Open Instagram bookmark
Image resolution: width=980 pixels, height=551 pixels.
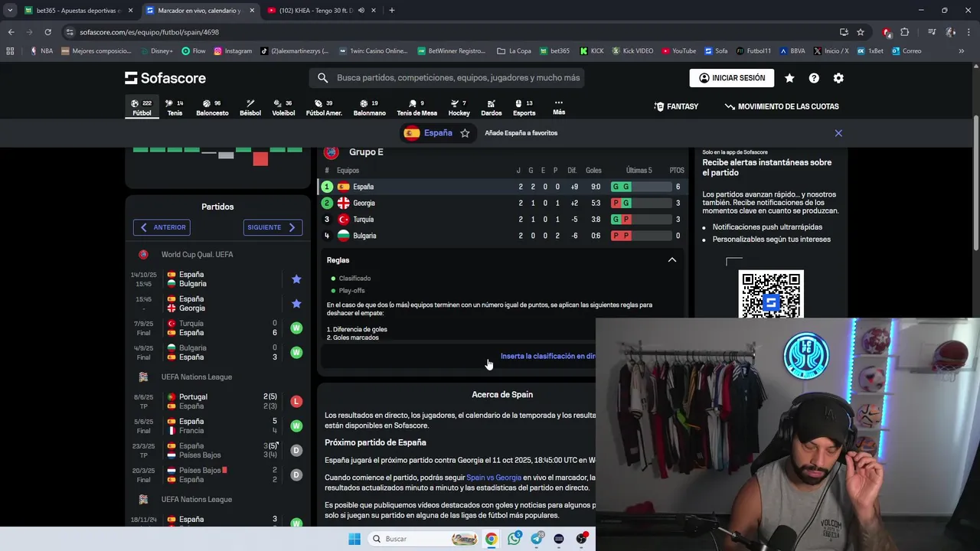click(233, 51)
